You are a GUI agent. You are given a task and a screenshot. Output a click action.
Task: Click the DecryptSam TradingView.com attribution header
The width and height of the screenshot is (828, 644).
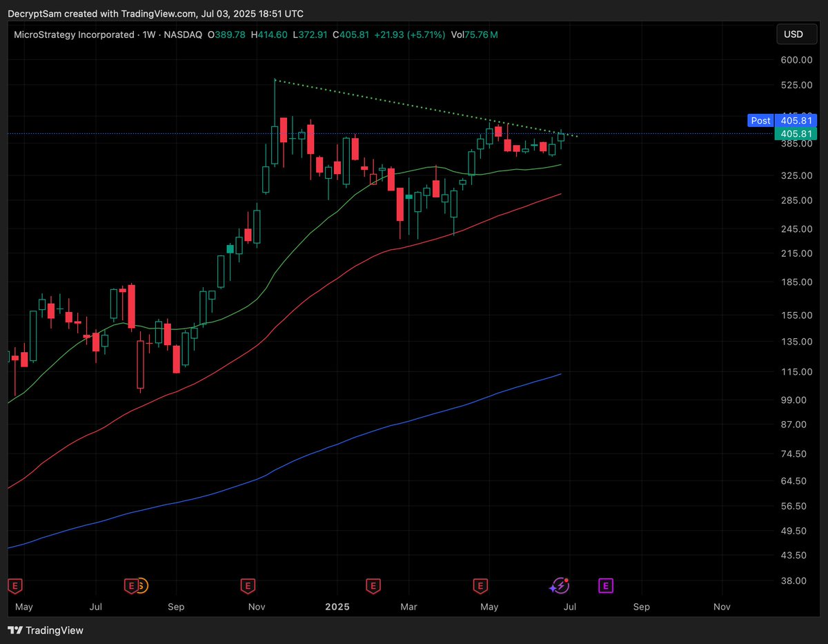point(155,14)
